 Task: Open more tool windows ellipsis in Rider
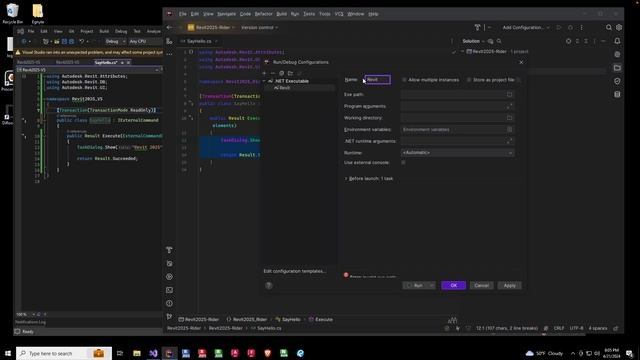(169, 54)
